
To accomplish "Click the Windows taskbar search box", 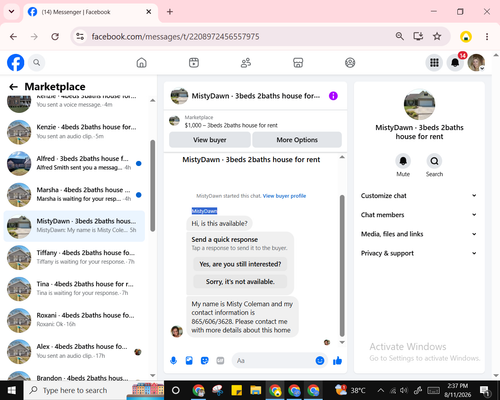I will click(x=94, y=390).
